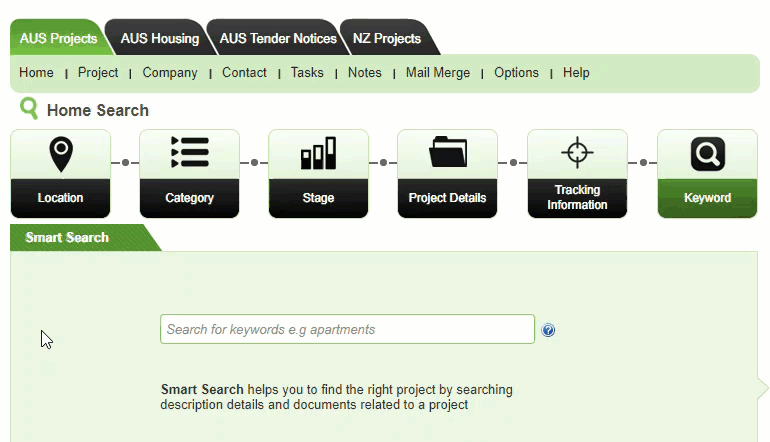Open the Company menu

170,73
